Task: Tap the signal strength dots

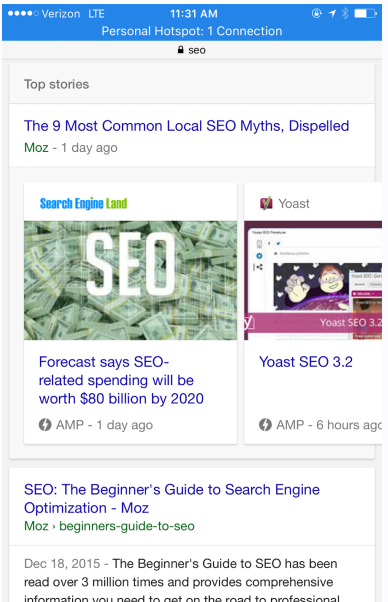Action: 23,13
